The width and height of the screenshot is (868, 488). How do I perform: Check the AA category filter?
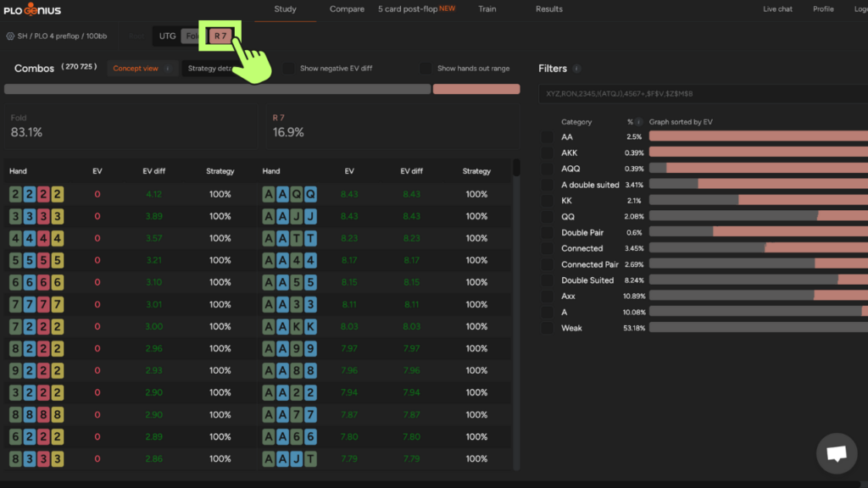tap(547, 137)
